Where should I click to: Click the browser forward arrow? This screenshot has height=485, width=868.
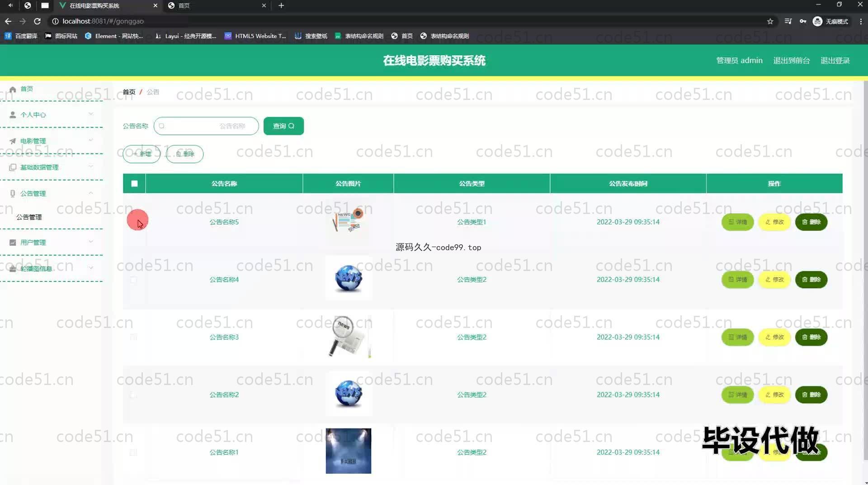point(23,21)
